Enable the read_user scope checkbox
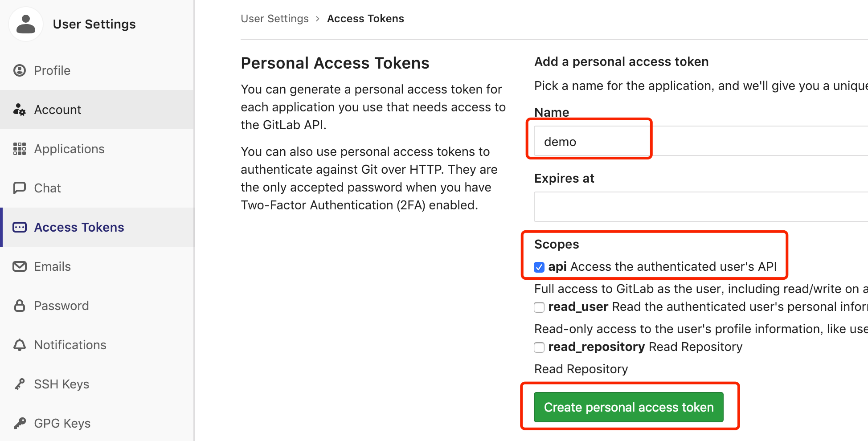 pyautogui.click(x=539, y=307)
